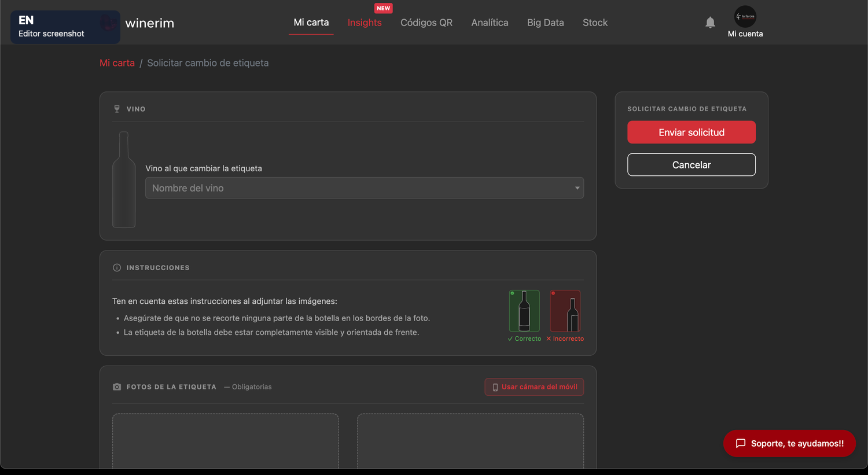Click the instruction about 'orientada de frente'
Viewport: 868px width, 475px height.
coord(271,332)
